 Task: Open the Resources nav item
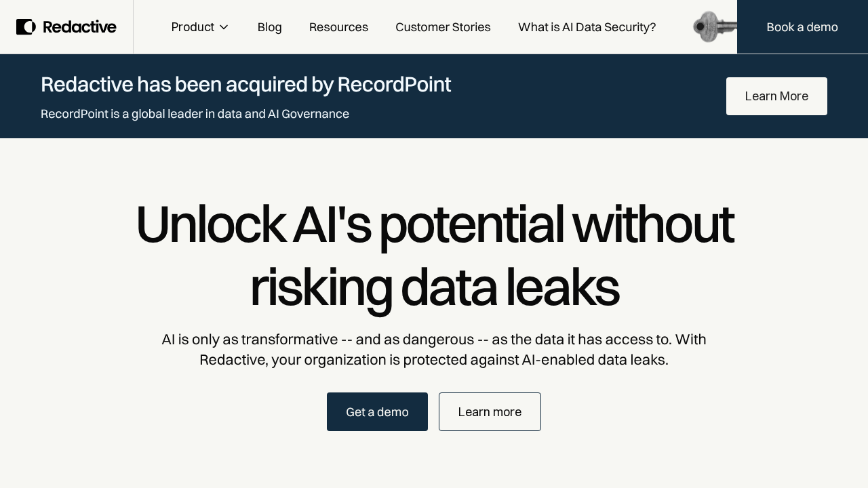tap(338, 27)
